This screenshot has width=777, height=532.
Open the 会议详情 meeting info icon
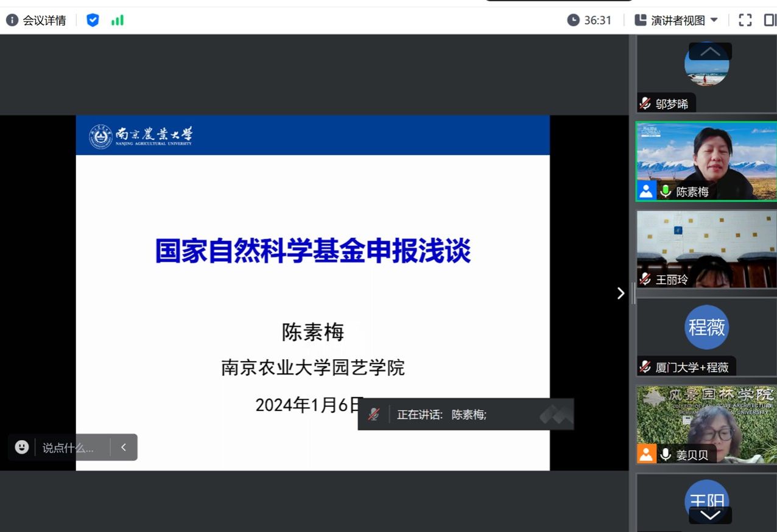(12, 20)
